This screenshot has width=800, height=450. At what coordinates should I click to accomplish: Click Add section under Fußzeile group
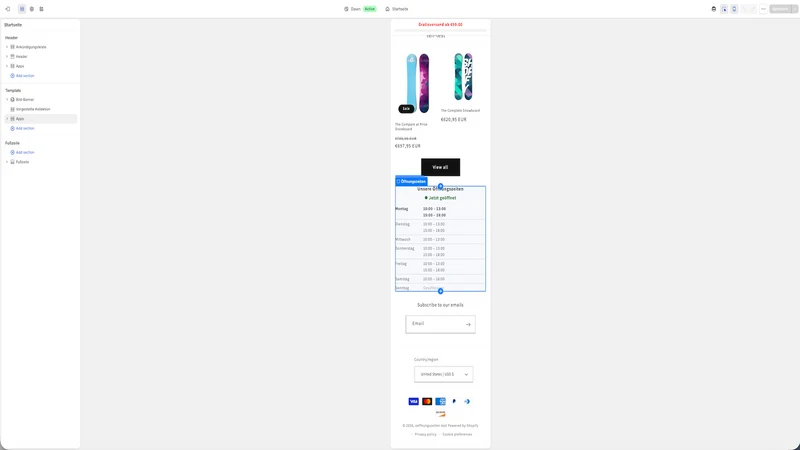tap(22, 152)
